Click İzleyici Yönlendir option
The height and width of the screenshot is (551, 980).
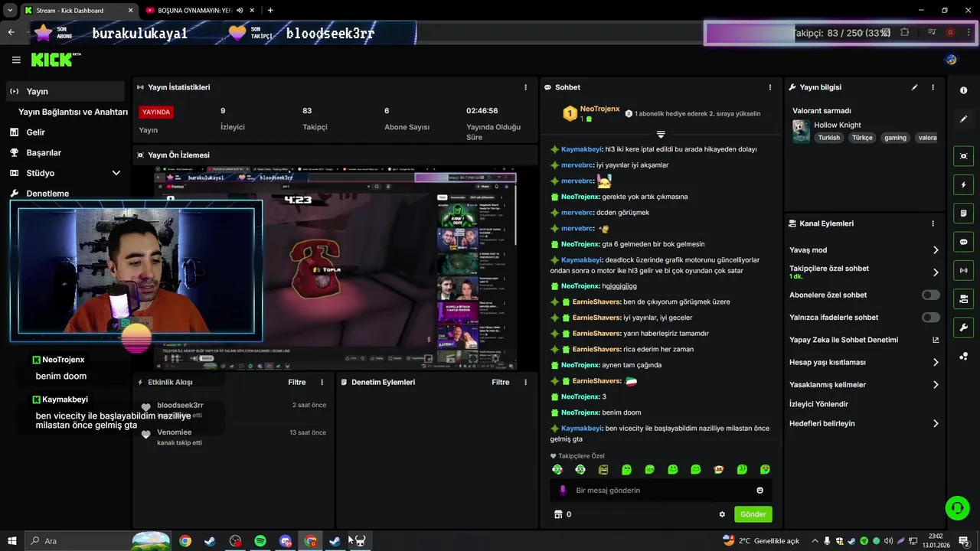click(x=818, y=404)
